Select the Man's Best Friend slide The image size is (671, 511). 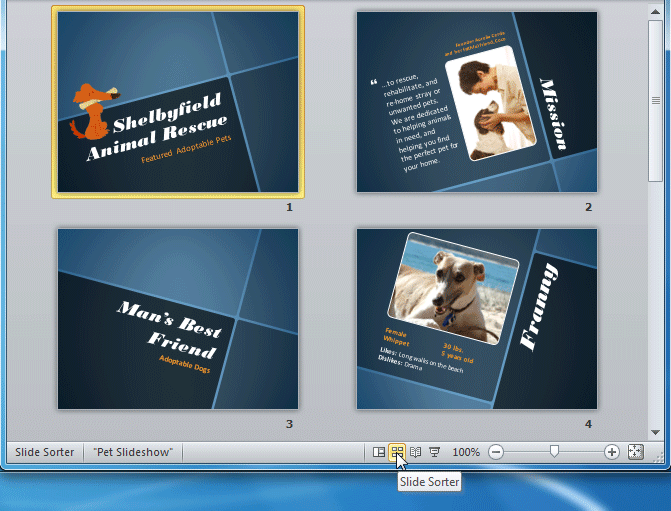coord(178,318)
